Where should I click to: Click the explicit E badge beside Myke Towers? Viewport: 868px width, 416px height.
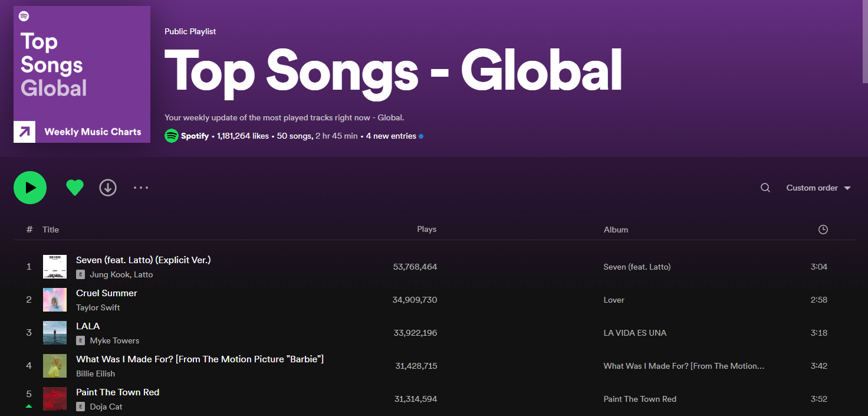click(81, 340)
